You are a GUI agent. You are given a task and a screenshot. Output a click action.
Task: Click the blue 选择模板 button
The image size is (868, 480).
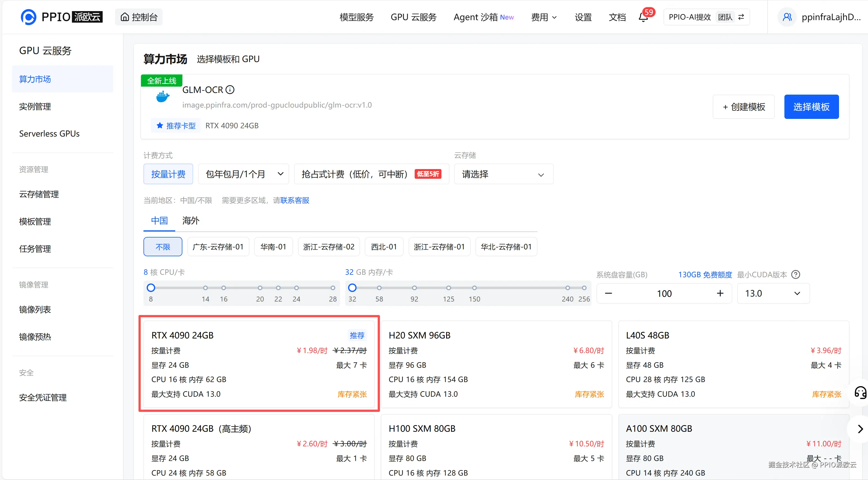click(811, 107)
